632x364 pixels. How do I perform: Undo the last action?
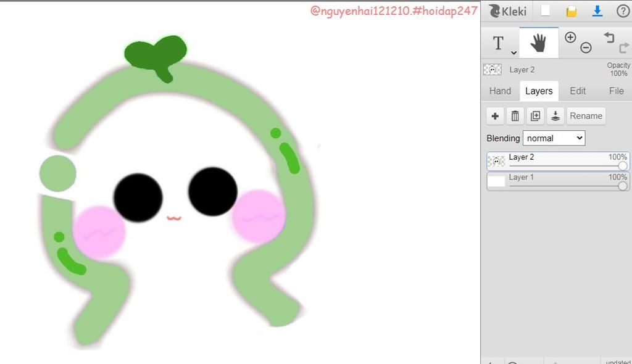pos(609,38)
